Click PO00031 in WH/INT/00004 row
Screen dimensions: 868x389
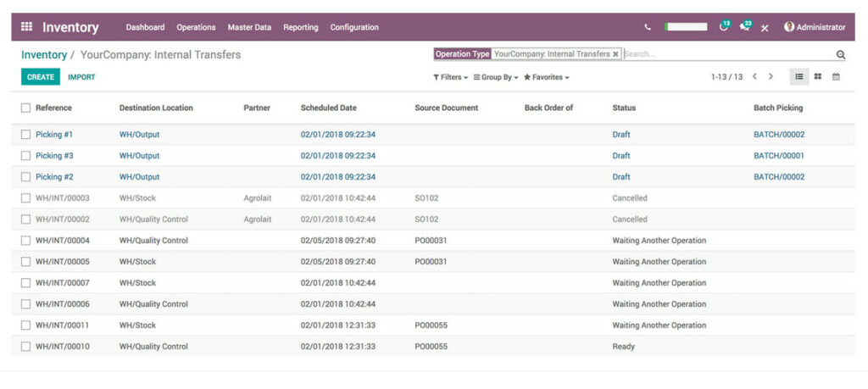pyautogui.click(x=431, y=240)
